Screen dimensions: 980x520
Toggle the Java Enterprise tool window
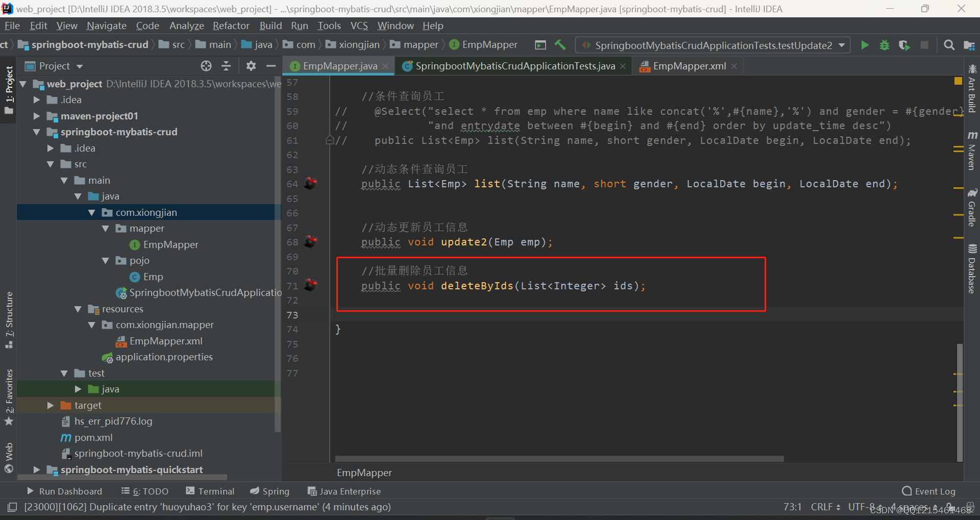pos(344,491)
